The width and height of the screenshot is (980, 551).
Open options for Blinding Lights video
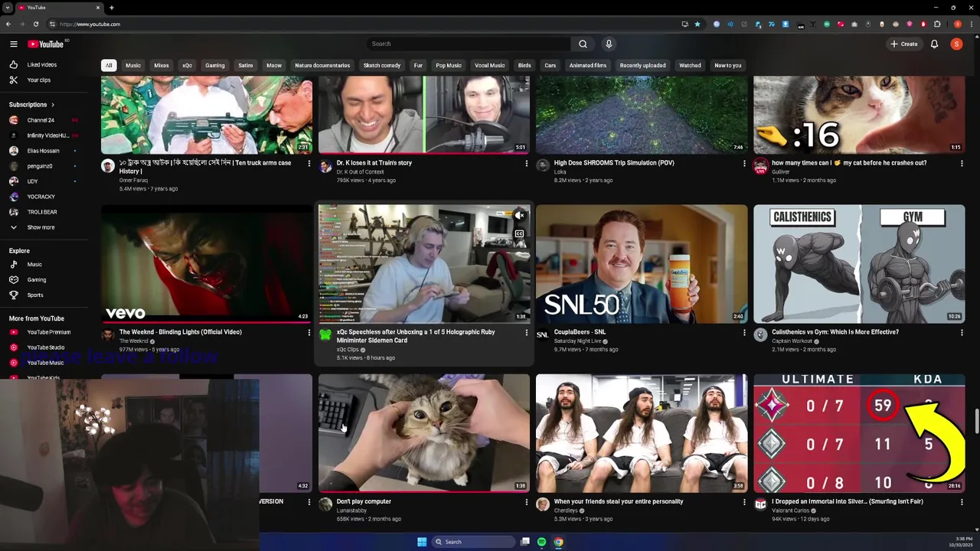[x=309, y=332]
